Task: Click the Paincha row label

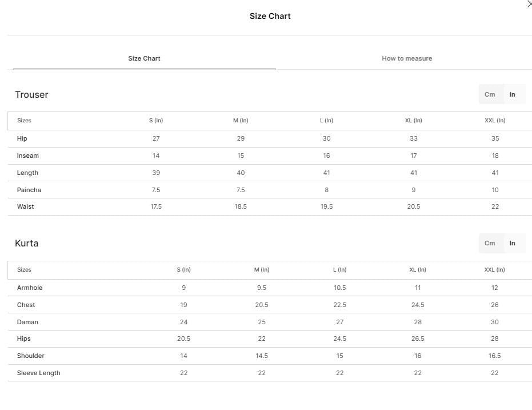Action: [x=29, y=190]
